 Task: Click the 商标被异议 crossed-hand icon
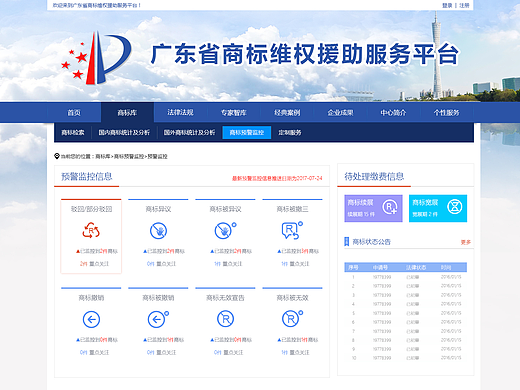225,230
